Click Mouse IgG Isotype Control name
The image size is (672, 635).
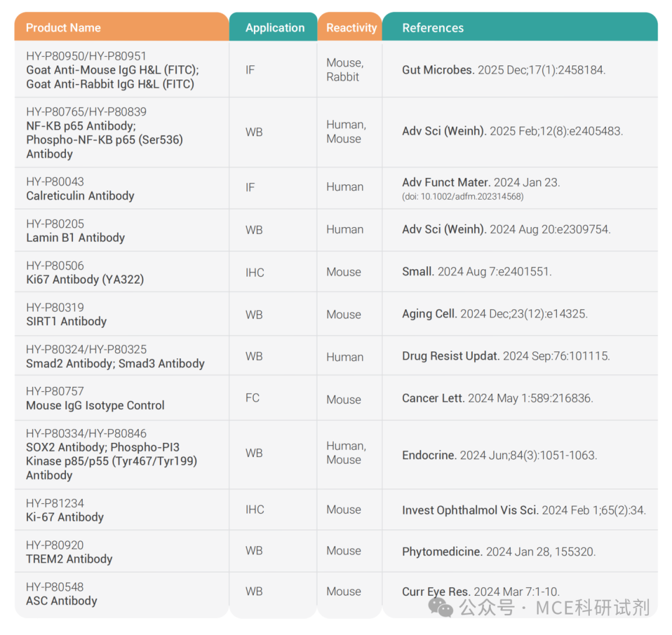point(95,406)
